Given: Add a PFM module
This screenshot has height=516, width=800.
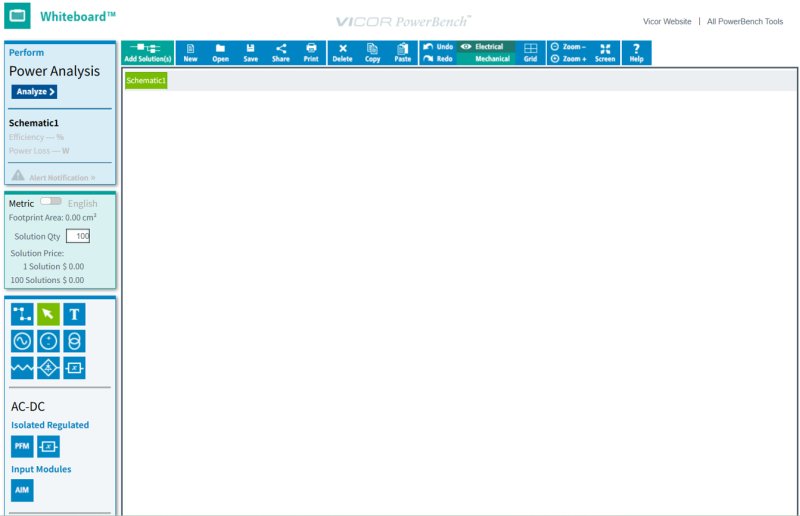Looking at the screenshot, I should point(22,447).
